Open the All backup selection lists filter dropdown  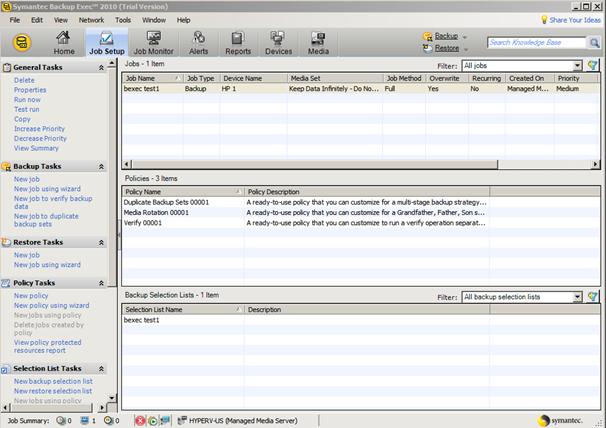click(x=577, y=297)
